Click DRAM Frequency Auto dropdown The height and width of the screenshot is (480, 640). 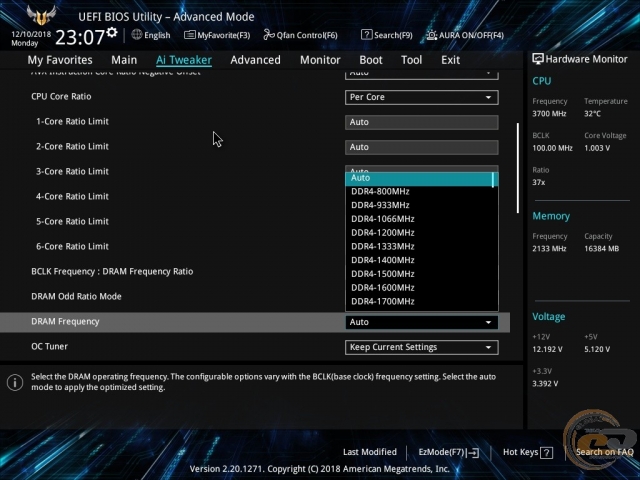[x=422, y=322]
